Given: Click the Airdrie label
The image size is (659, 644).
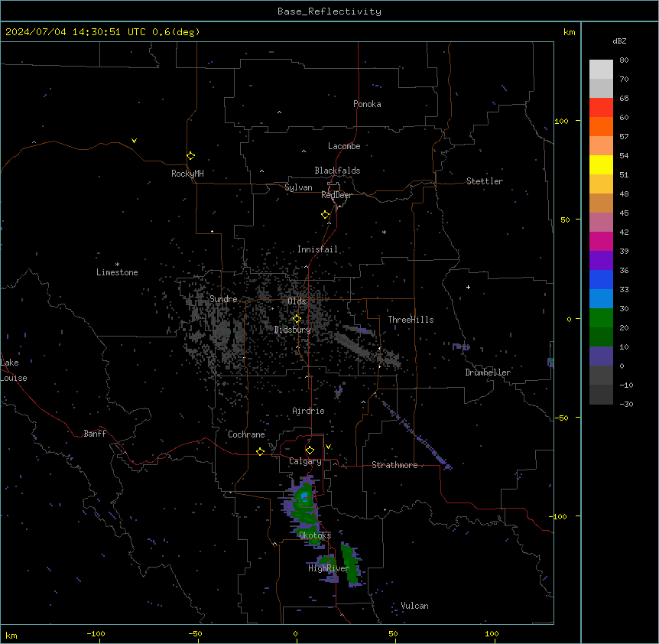Looking at the screenshot, I should point(308,411).
